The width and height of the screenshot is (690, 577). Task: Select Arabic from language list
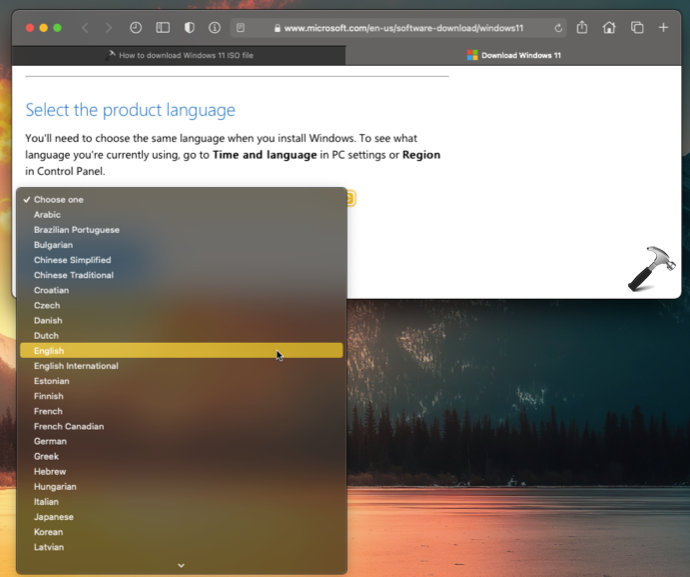[x=181, y=214]
